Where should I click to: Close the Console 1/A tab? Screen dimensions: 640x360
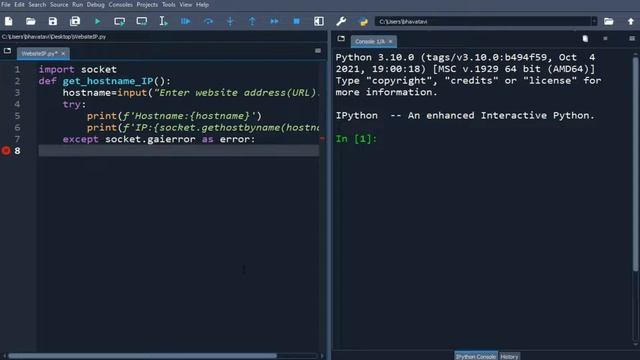tap(391, 41)
